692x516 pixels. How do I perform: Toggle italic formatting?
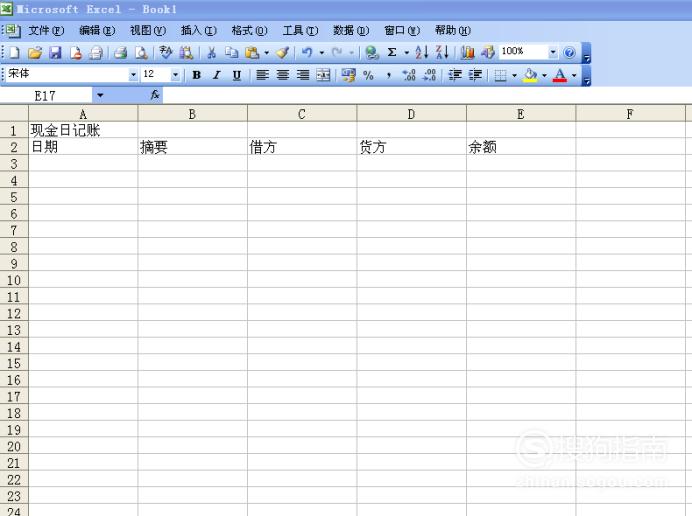216,75
